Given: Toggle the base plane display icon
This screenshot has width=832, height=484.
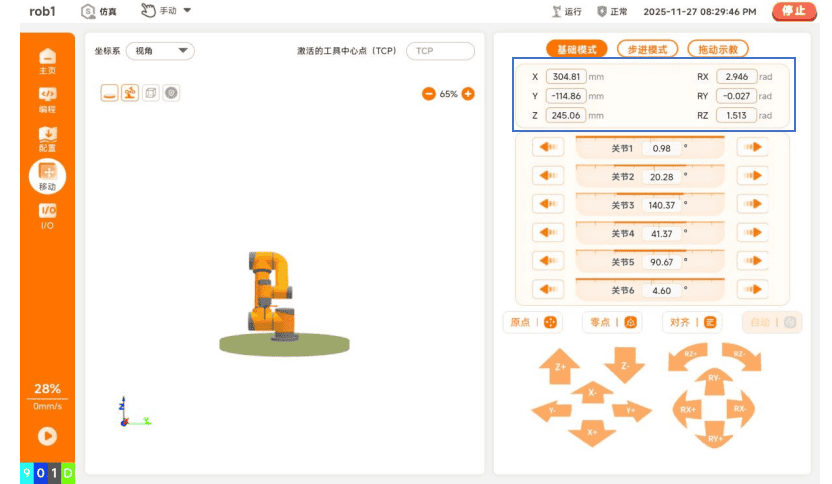Looking at the screenshot, I should (x=109, y=93).
